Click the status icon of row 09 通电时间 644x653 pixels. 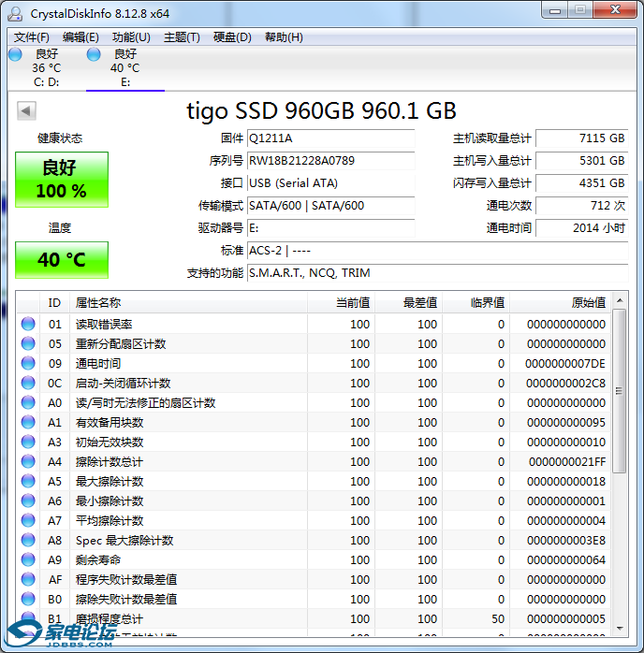[x=28, y=363]
